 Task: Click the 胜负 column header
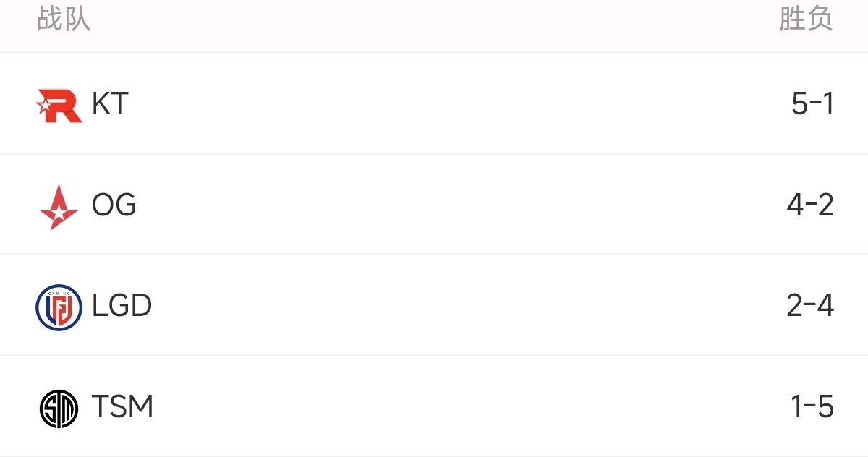tap(806, 20)
